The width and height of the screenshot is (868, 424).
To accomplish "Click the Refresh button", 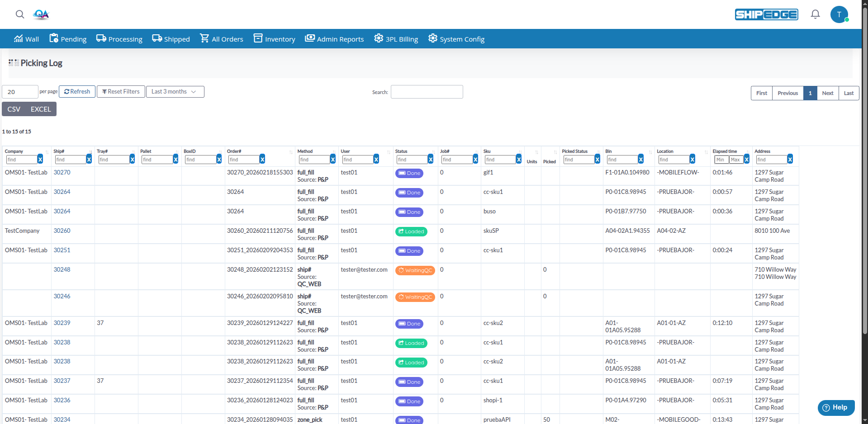I will (x=77, y=92).
